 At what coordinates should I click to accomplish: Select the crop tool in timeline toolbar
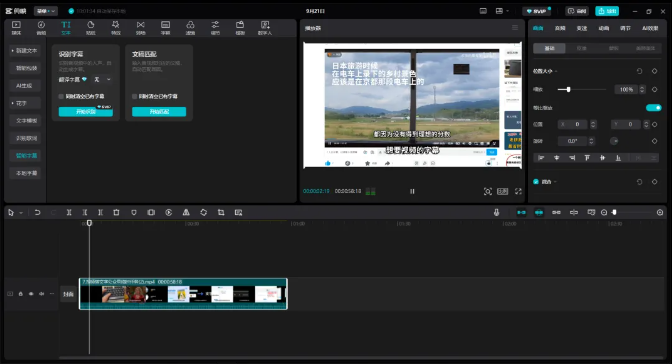[x=221, y=212]
